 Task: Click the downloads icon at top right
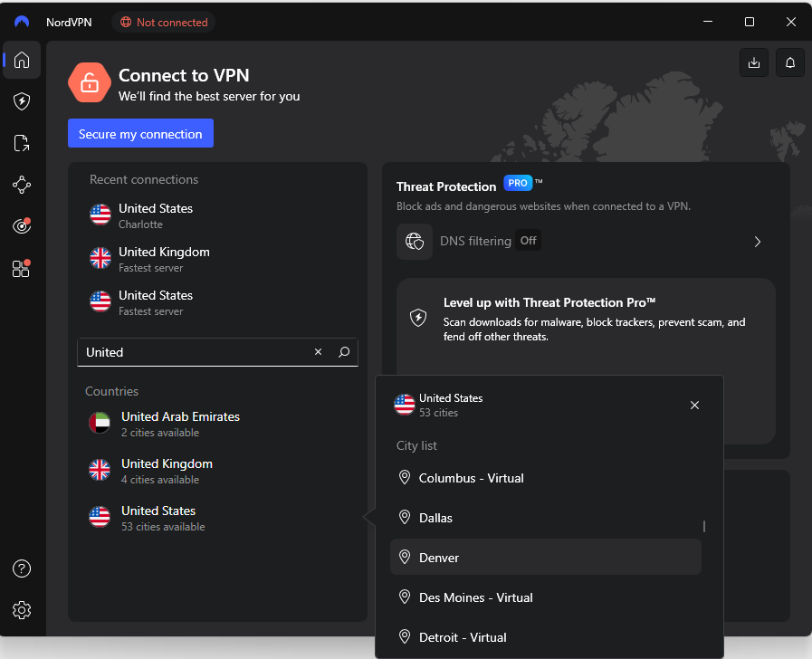753,62
